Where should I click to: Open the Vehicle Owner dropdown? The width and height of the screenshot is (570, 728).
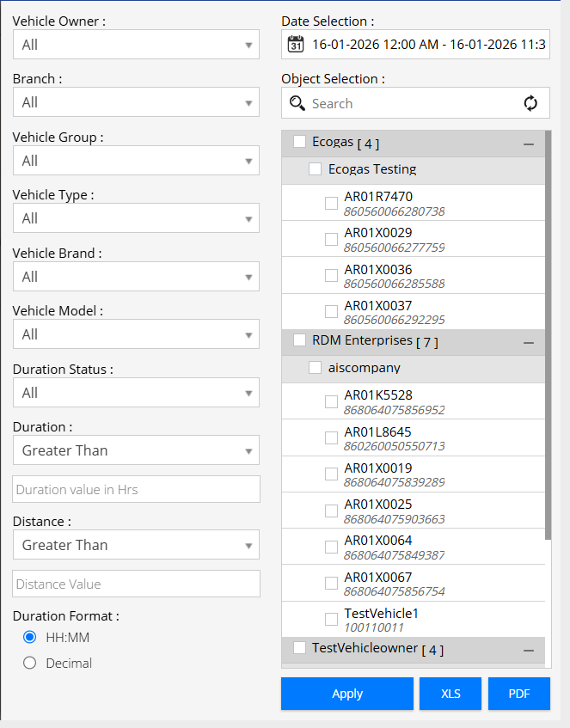coord(136,45)
